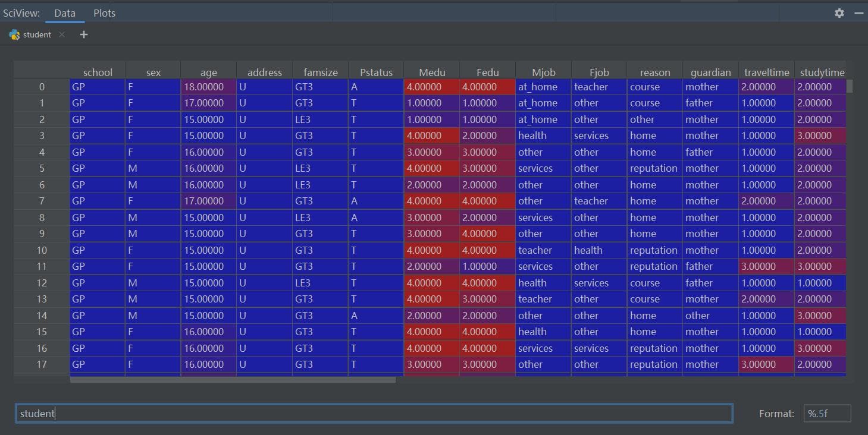868x435 pixels.
Task: Select the age column header
Action: (x=209, y=72)
